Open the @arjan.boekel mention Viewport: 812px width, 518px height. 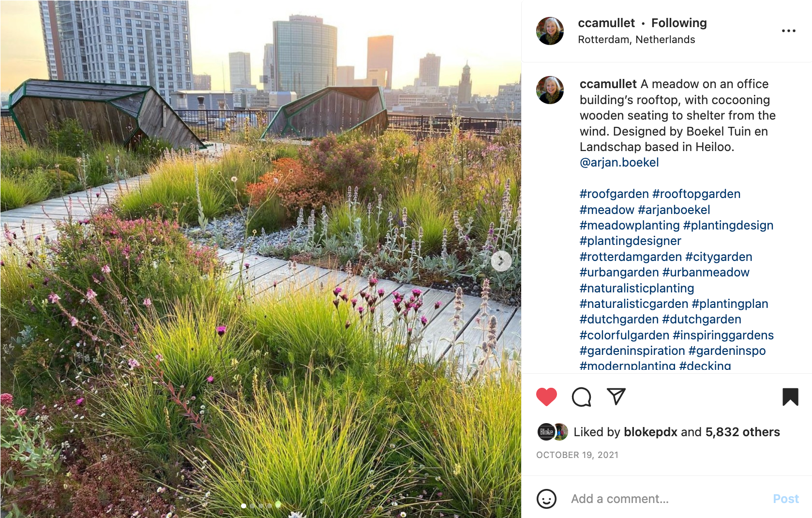tap(619, 163)
